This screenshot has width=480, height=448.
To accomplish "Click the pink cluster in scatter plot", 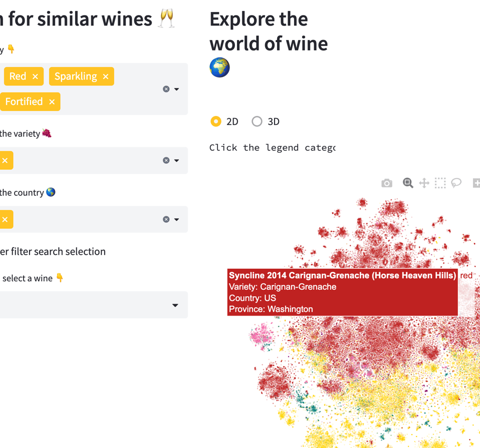I will (x=261, y=335).
